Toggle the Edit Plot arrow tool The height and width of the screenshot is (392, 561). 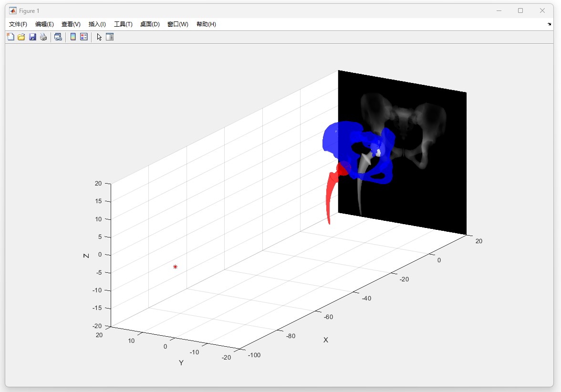(99, 37)
